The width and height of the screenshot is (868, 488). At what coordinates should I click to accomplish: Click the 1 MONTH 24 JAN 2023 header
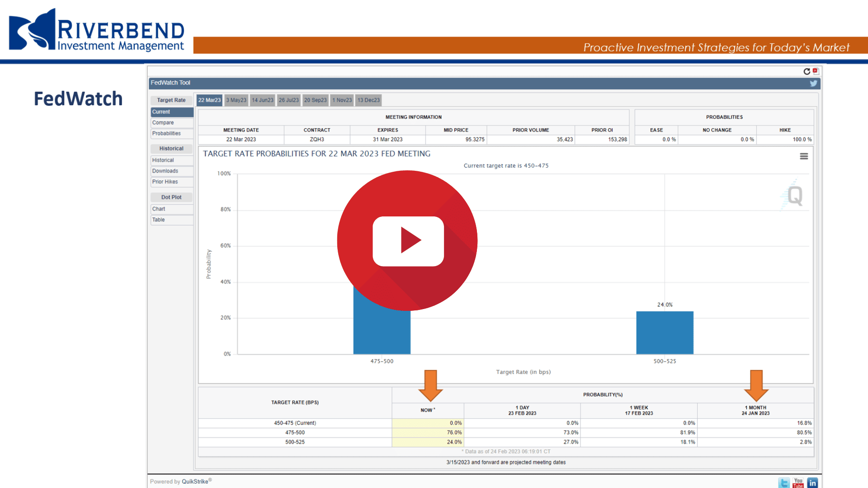tap(755, 410)
